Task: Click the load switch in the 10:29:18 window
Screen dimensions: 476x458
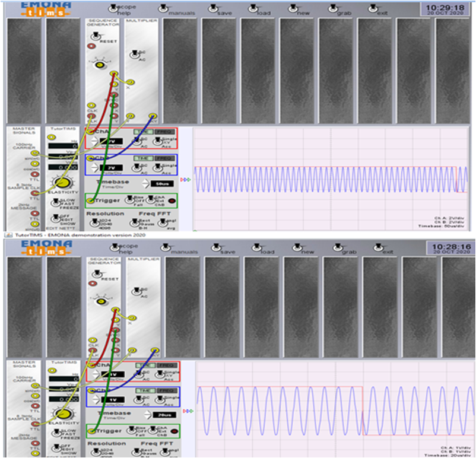Action: coord(253,9)
